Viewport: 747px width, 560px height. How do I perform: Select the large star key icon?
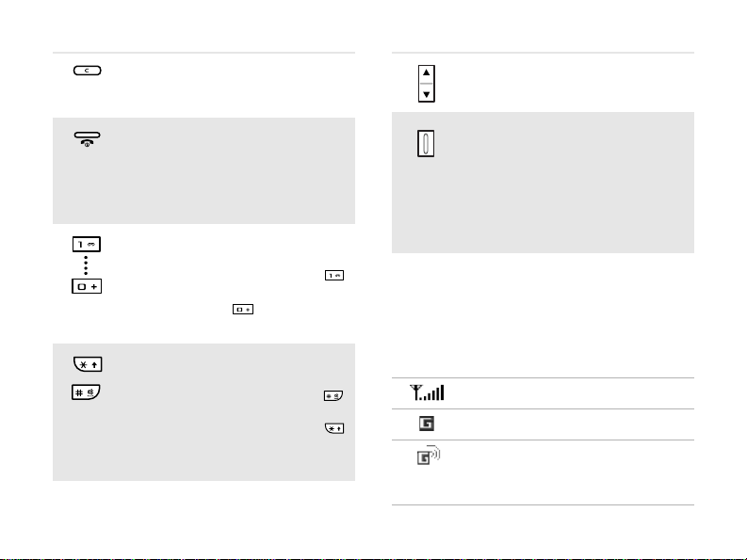(88, 364)
